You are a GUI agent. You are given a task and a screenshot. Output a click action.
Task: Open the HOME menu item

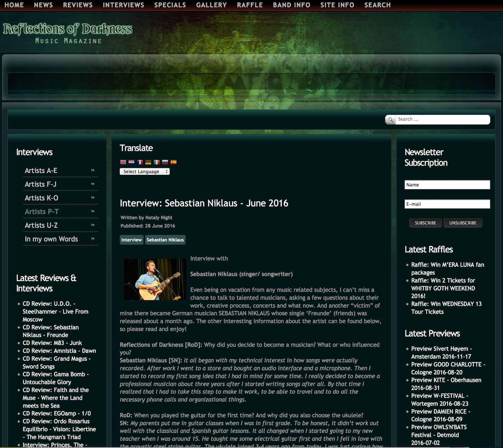pos(14,5)
